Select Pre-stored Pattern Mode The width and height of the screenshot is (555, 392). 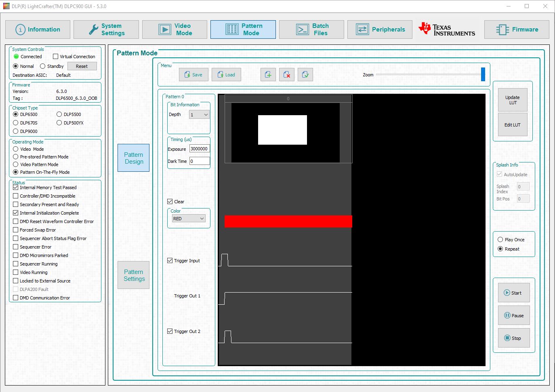click(16, 157)
